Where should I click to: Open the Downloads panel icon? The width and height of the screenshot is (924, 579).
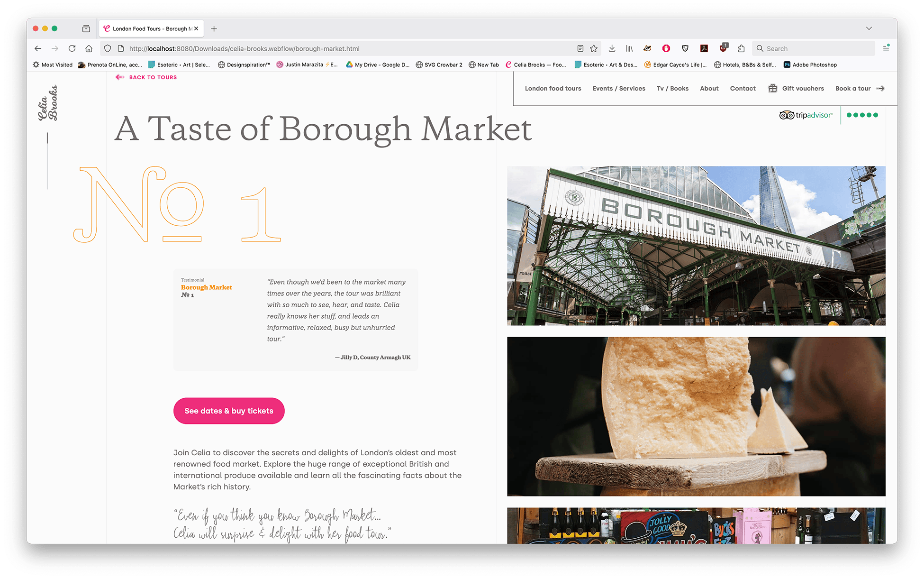(x=612, y=48)
